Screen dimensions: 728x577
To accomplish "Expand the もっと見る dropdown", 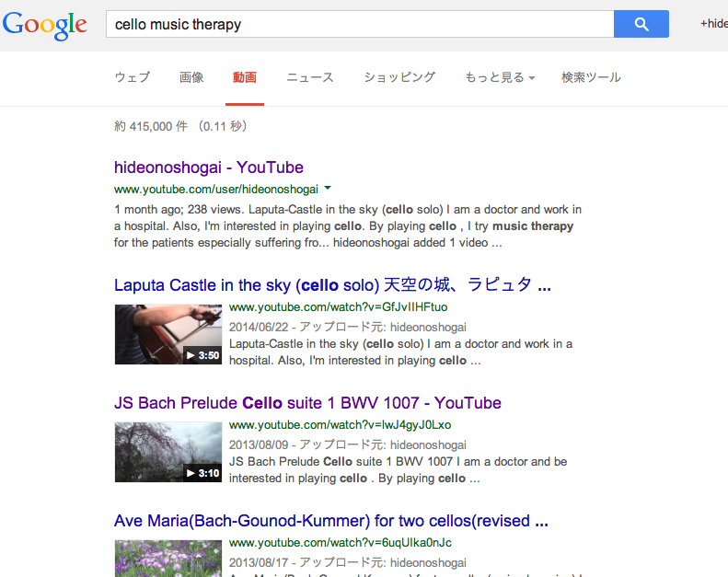I will coord(500,77).
